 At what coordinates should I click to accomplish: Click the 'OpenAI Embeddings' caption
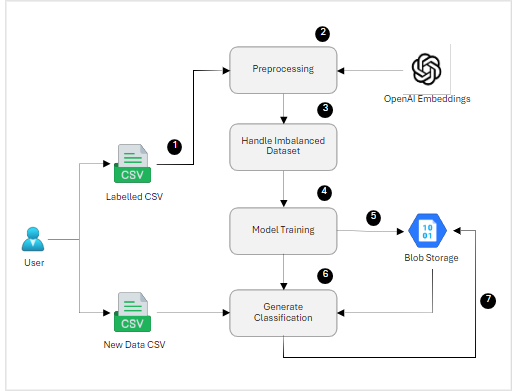(427, 99)
